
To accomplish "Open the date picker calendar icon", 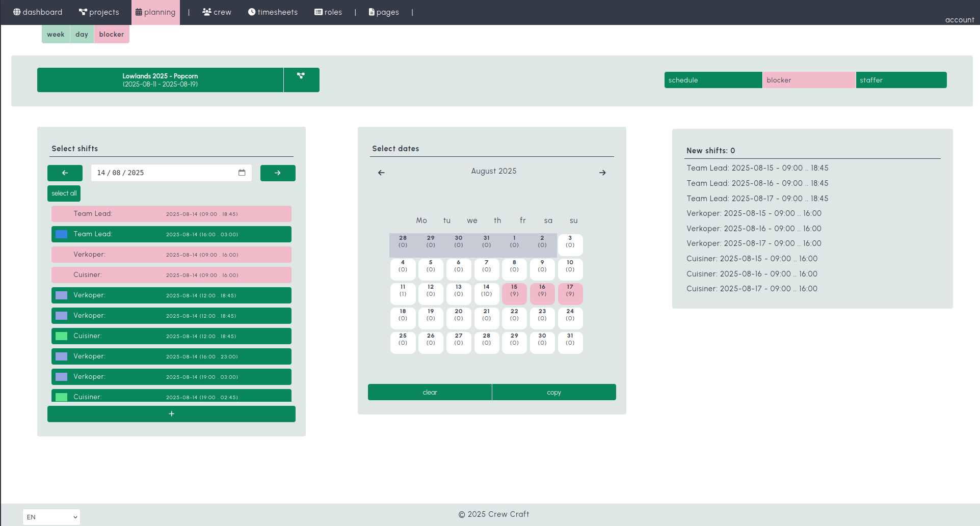I will coord(242,173).
